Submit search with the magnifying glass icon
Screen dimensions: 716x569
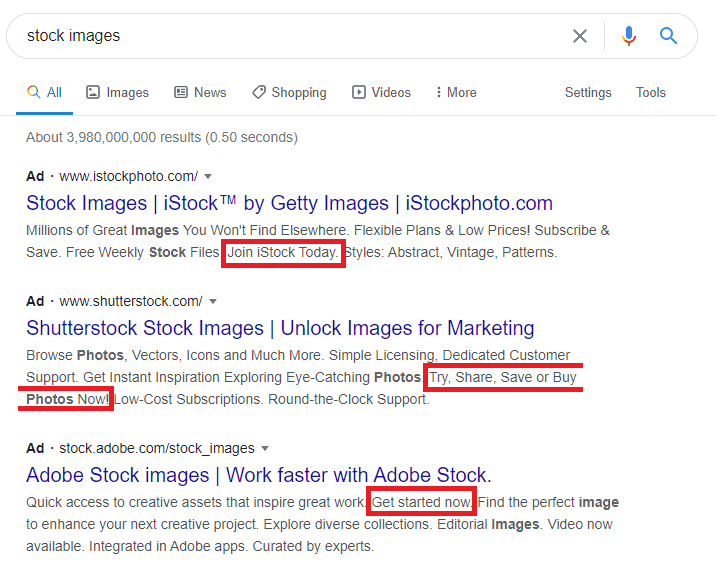point(668,35)
